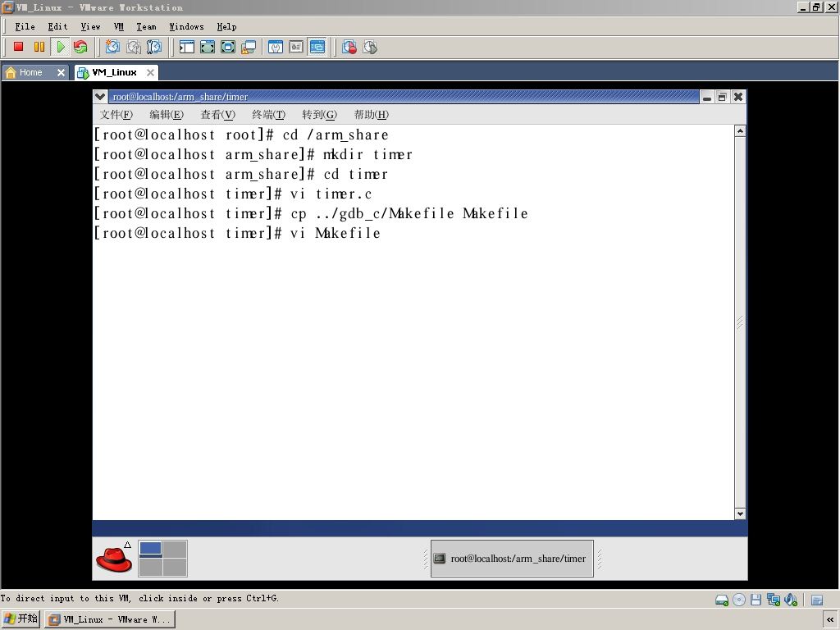840x630 pixels.
Task: Close the Home tab
Action: [x=61, y=72]
